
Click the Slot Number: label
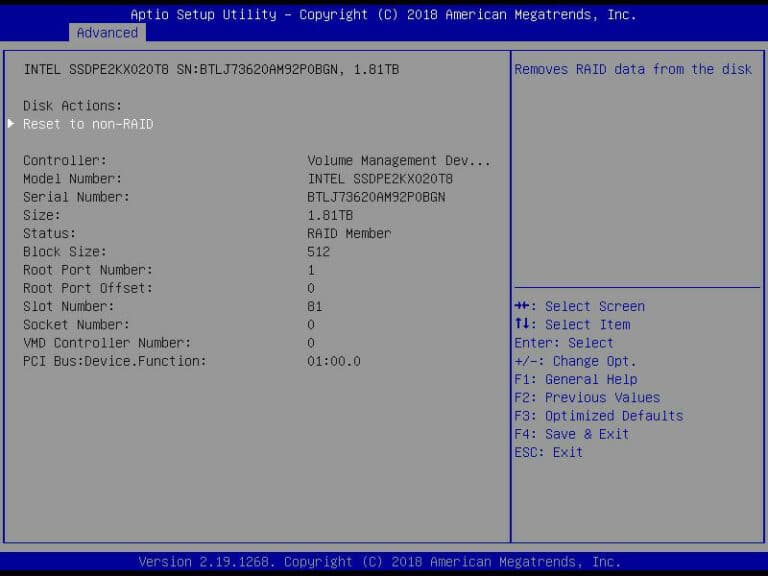[69, 306]
